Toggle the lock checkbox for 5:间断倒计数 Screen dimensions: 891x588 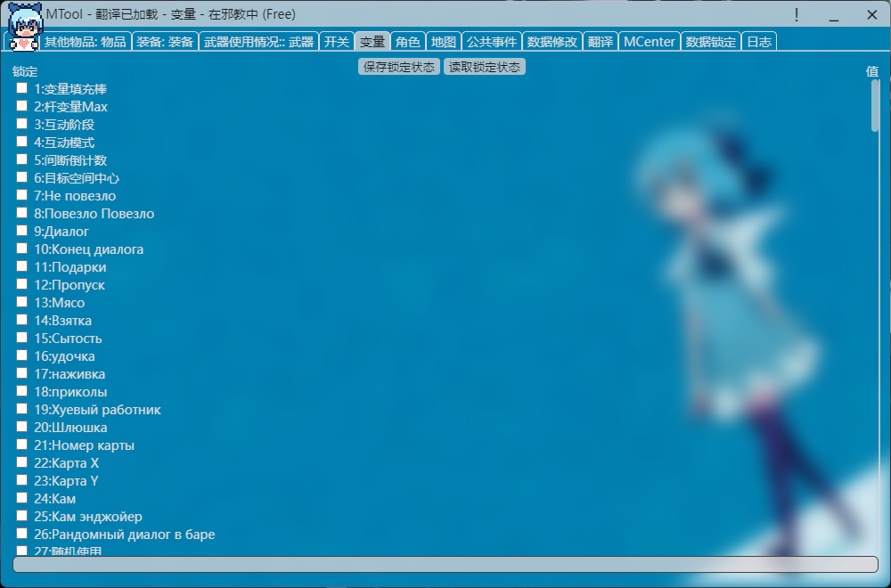coord(21,160)
